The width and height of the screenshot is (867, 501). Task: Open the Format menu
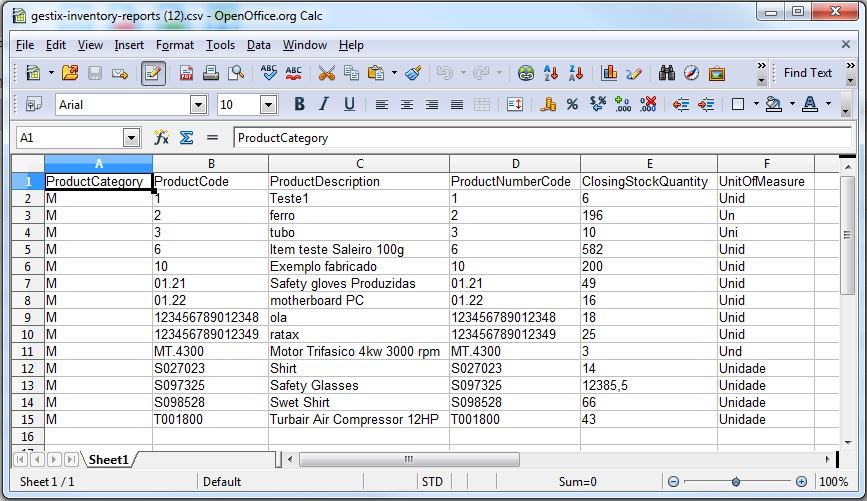tap(175, 45)
